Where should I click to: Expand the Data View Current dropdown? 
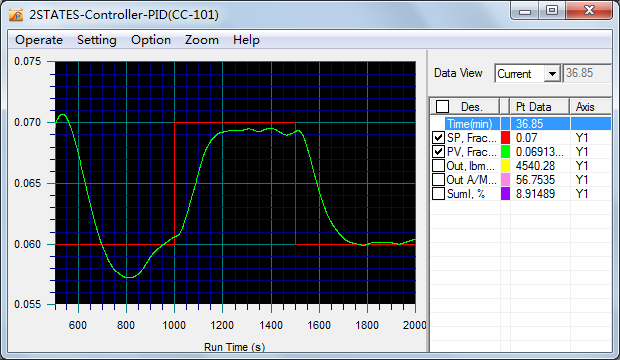pos(552,74)
